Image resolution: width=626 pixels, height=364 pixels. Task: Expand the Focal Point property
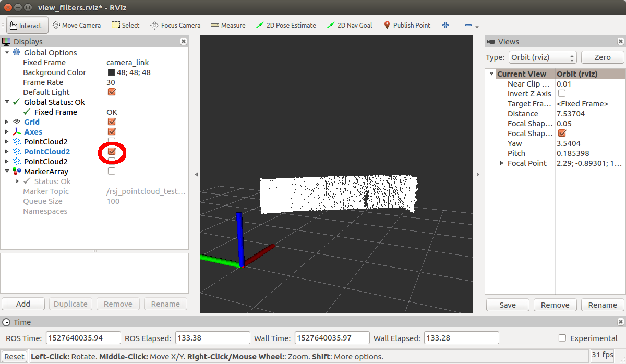502,163
